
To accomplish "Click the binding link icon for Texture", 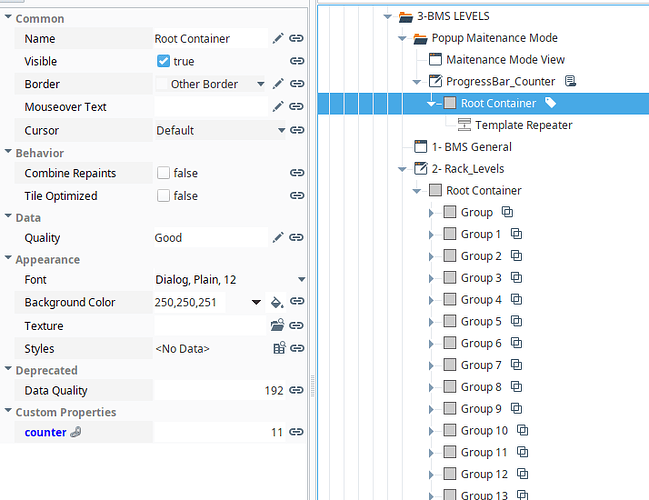I will pos(296,326).
